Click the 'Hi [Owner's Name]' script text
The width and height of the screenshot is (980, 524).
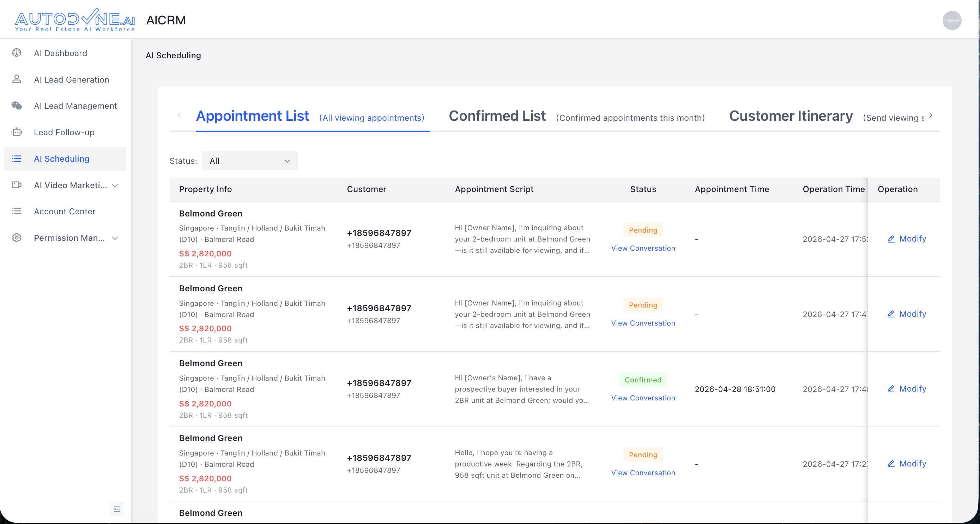[522, 389]
